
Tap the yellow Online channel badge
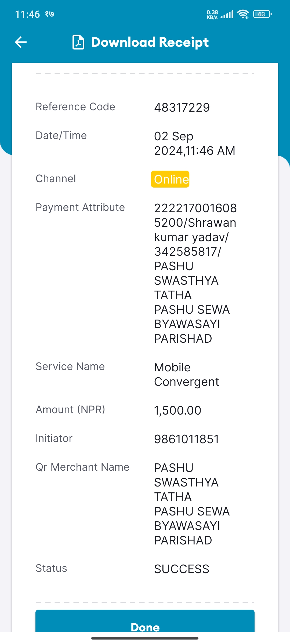(x=170, y=179)
